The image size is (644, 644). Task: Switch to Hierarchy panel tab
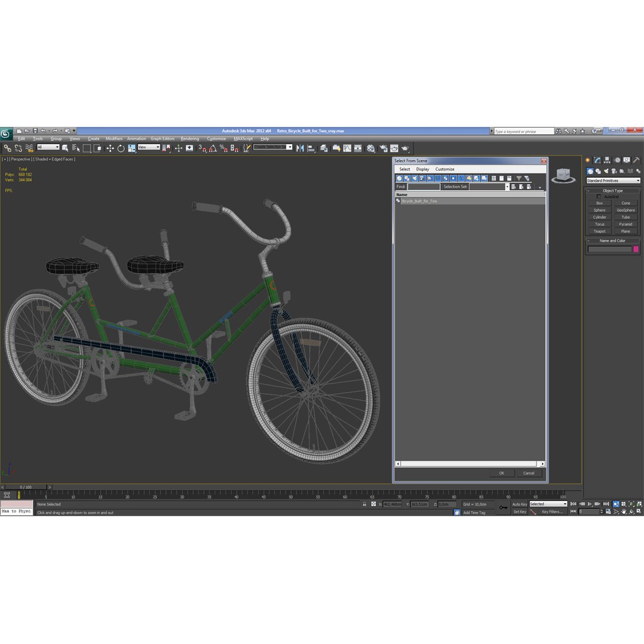click(x=607, y=160)
